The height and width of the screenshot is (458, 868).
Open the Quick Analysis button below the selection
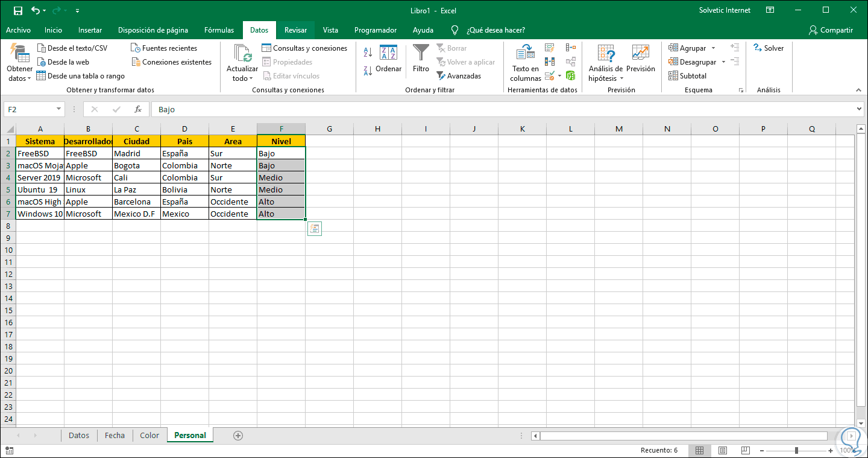click(x=314, y=228)
